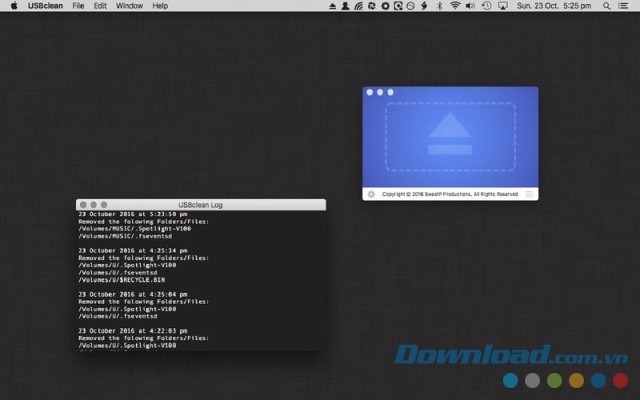
Task: Open the Window menu
Action: coord(129,6)
